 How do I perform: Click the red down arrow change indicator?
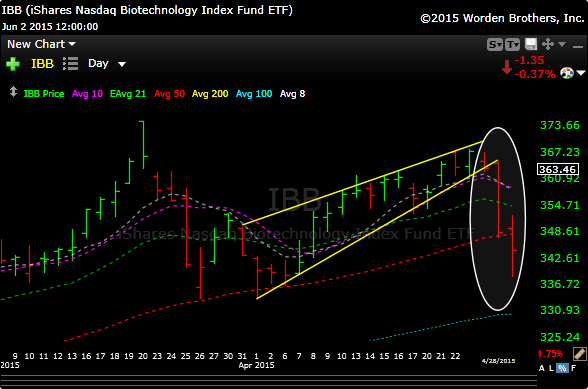point(507,67)
